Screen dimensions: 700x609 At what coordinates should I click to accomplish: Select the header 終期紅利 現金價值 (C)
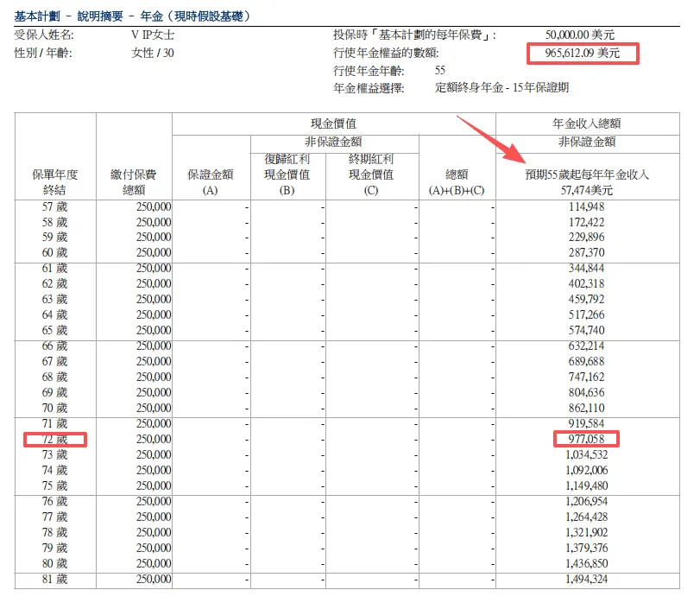coord(371,174)
